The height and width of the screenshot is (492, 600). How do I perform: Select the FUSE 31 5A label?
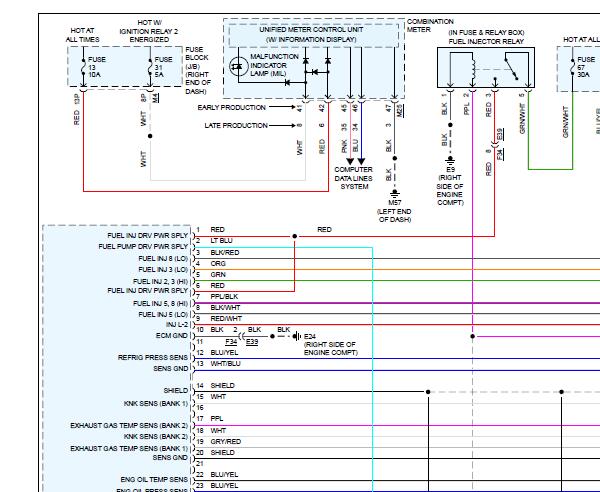163,67
